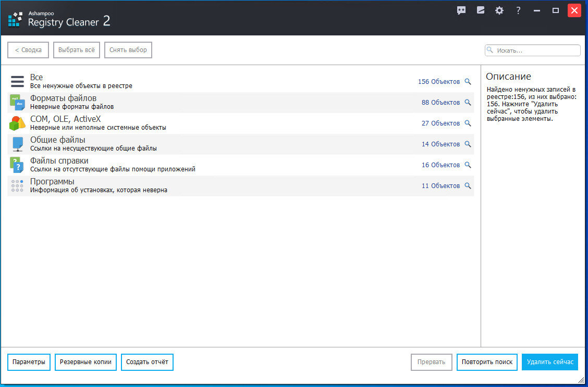Click the window resize grip corner
Image resolution: width=588 pixels, height=387 pixels.
[581, 380]
